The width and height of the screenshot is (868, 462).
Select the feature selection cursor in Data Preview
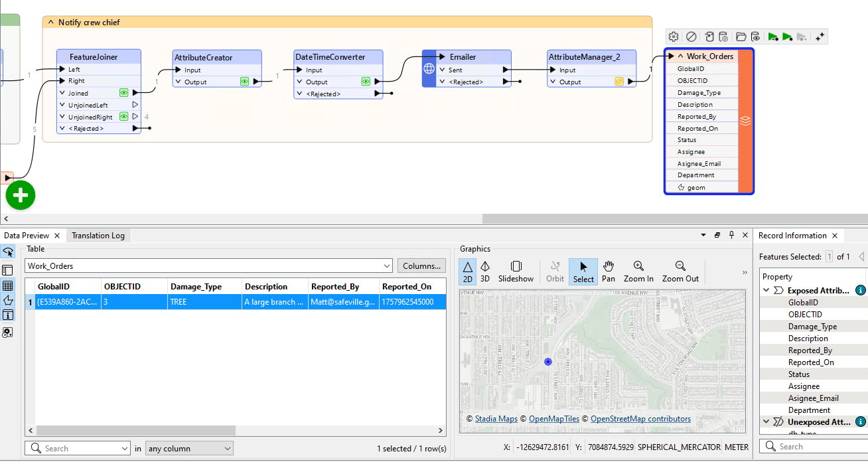[9, 253]
